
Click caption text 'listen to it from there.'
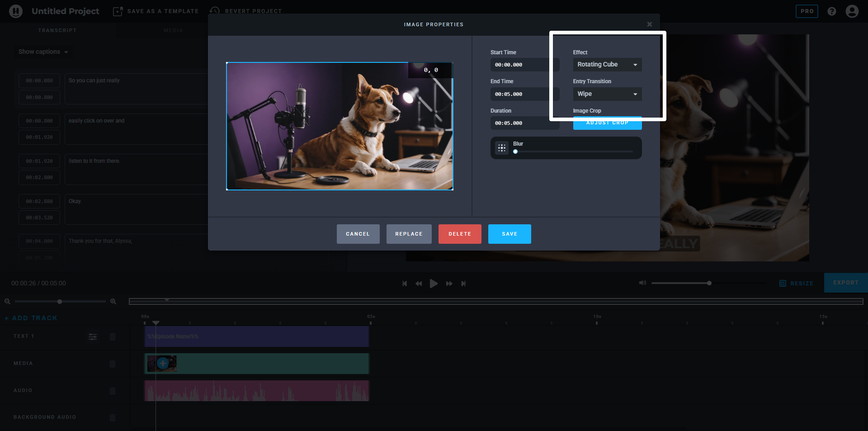tap(94, 161)
